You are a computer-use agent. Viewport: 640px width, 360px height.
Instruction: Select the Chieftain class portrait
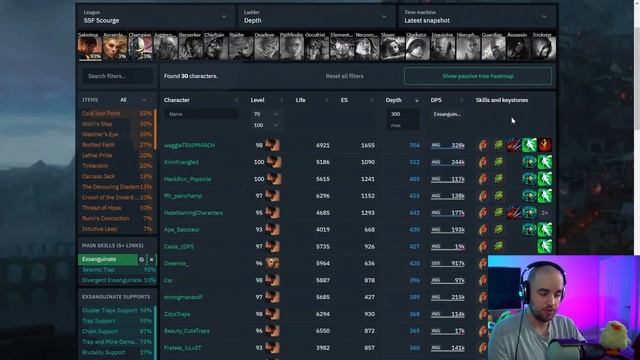point(216,47)
